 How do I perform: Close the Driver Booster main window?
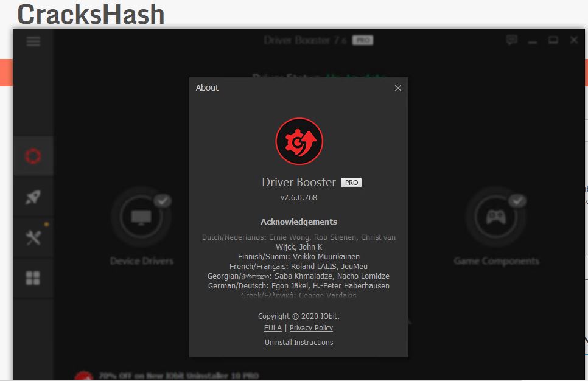click(574, 40)
